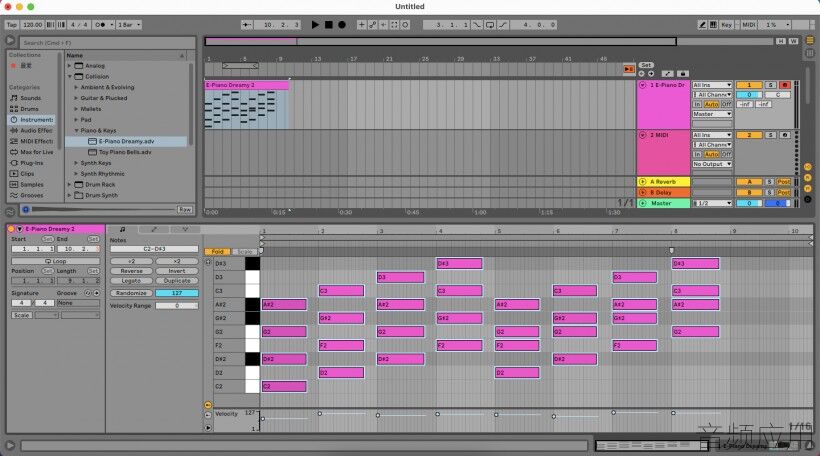Click the Tap tempo button

[x=12, y=25]
